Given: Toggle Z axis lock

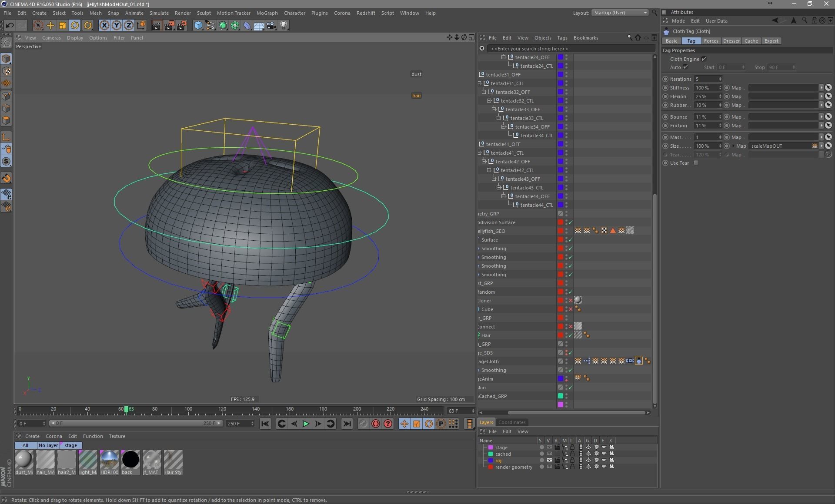Looking at the screenshot, I should (129, 25).
